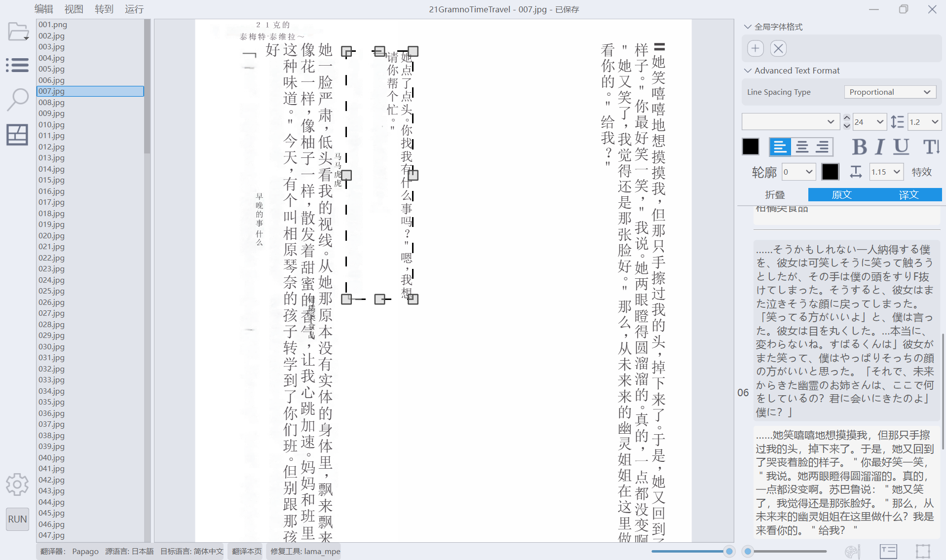The height and width of the screenshot is (560, 946).
Task: Click bottom-middle handle of selected text box
Action: point(379,299)
